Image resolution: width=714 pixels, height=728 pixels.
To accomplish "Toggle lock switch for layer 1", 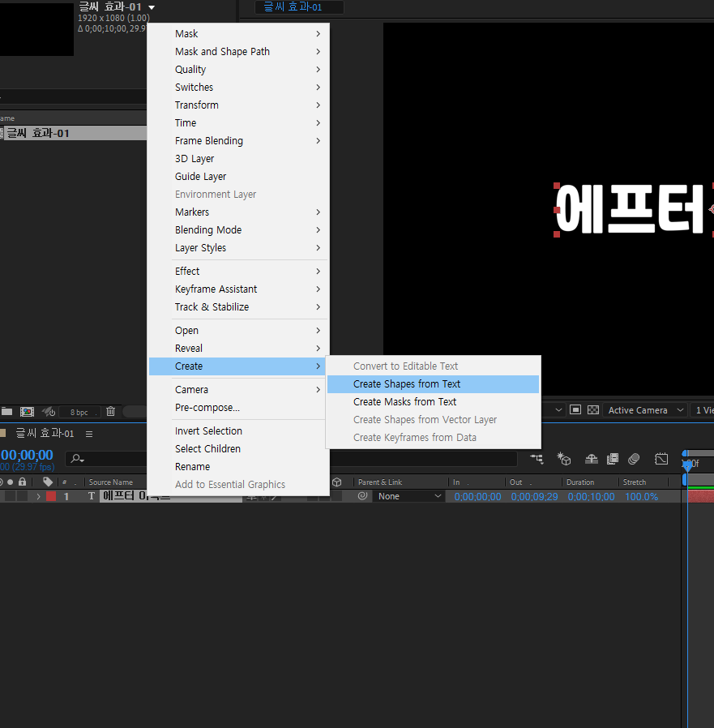I will click(22, 496).
